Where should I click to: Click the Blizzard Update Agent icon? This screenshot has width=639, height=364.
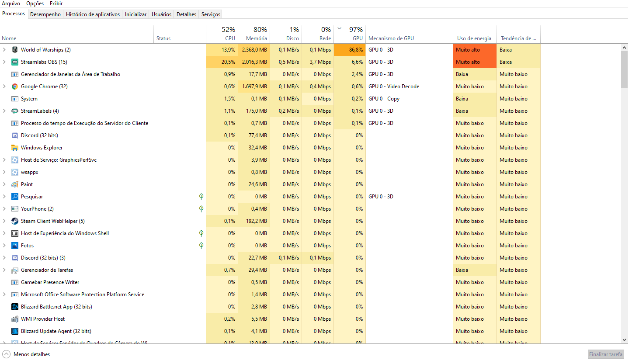pos(15,331)
